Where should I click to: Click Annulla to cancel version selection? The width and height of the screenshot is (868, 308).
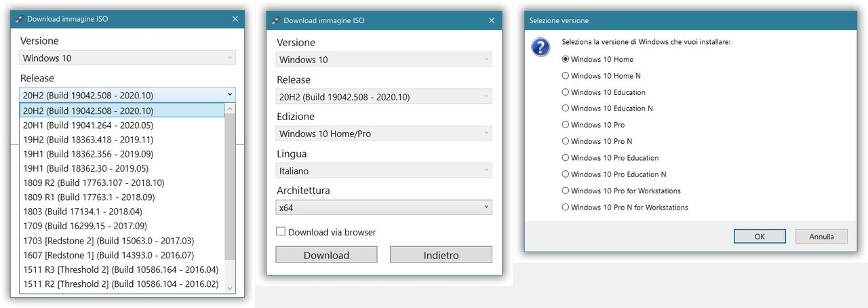pyautogui.click(x=821, y=236)
